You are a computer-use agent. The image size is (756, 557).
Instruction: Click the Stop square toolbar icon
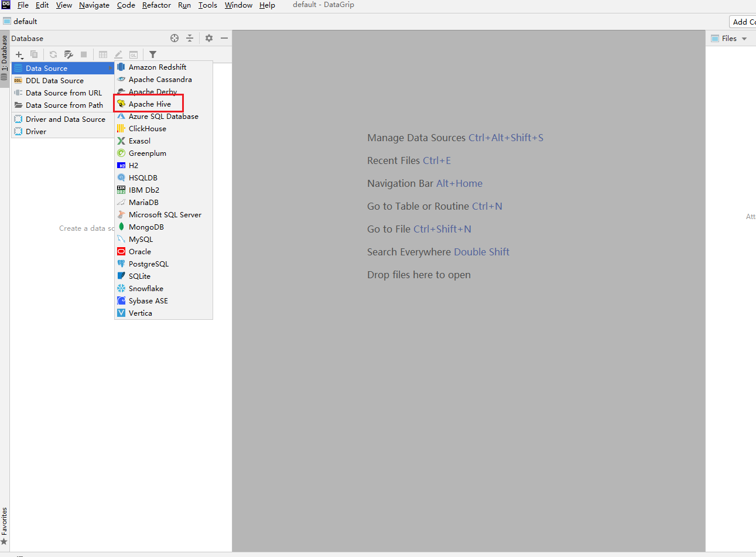click(x=84, y=54)
